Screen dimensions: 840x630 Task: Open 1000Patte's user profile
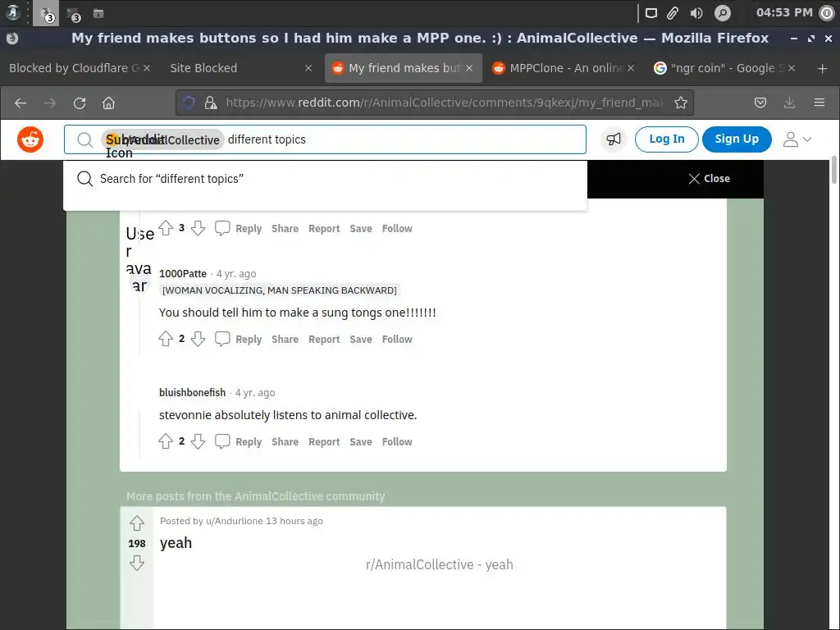(x=183, y=274)
